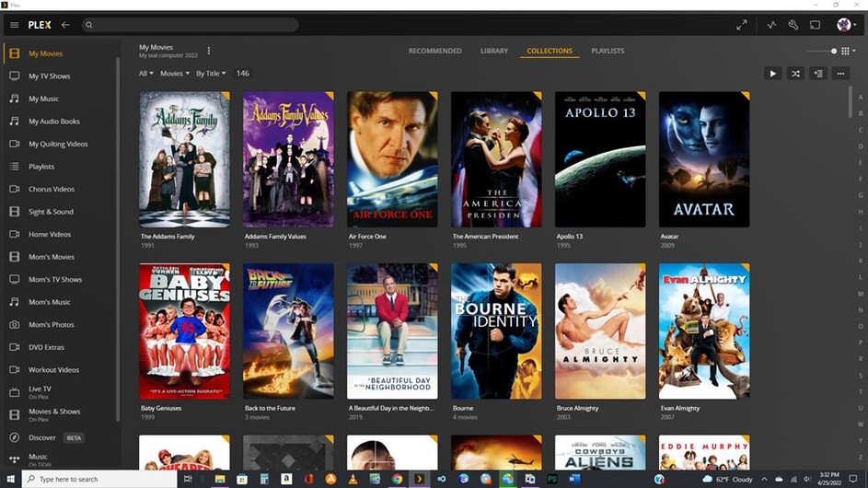Viewport: 868px width, 488px height.
Task: Open the Air Force One poster
Action: (392, 159)
